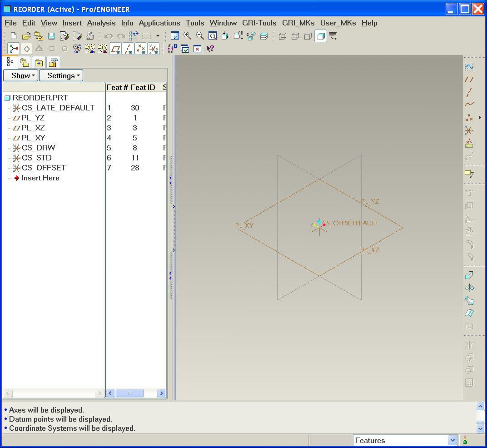Toggle the Spin Center display

[14, 49]
